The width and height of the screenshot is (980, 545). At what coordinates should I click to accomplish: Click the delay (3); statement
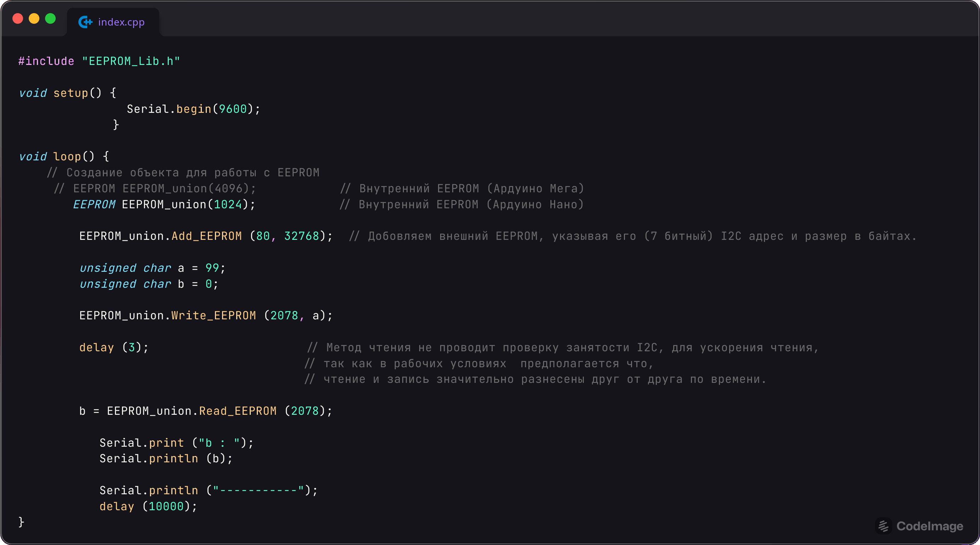point(114,347)
